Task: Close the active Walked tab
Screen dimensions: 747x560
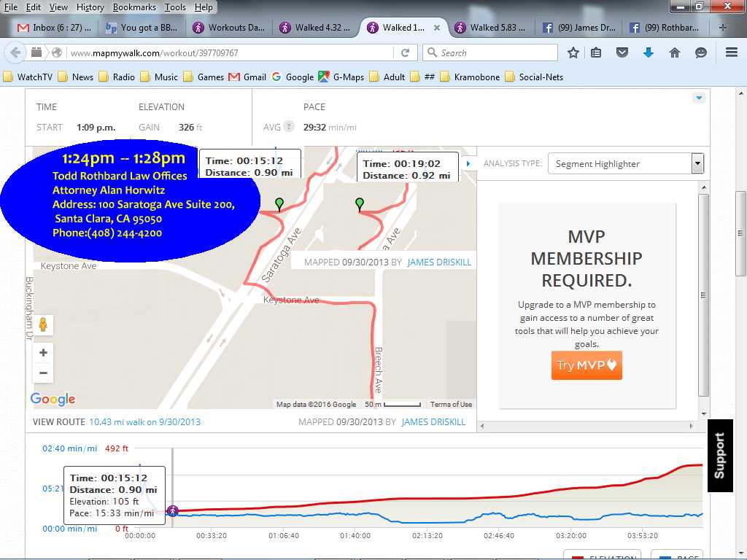Action: [x=436, y=28]
